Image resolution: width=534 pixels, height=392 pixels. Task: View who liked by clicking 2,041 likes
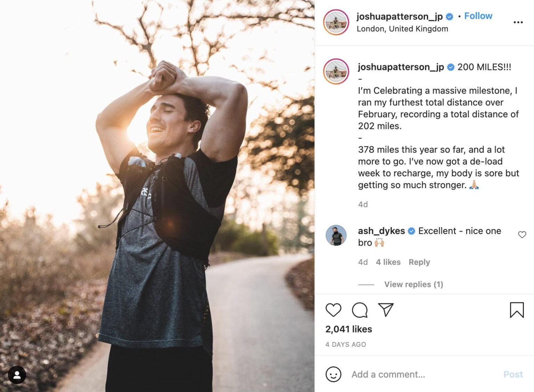[348, 329]
